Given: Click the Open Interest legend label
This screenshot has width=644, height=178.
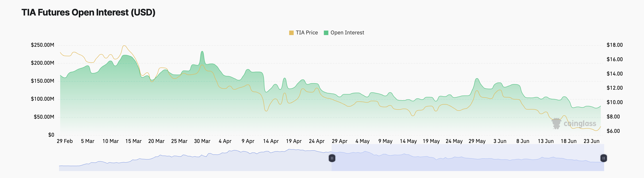Looking at the screenshot, I should 347,33.
